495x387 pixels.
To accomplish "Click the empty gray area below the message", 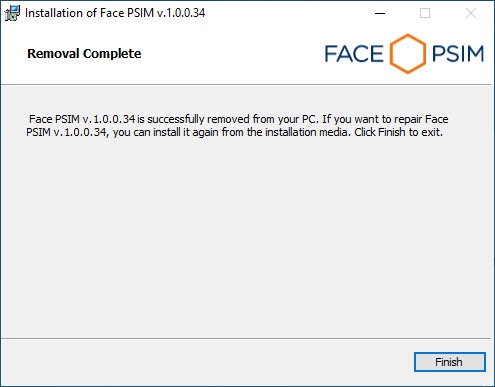I will (x=246, y=233).
